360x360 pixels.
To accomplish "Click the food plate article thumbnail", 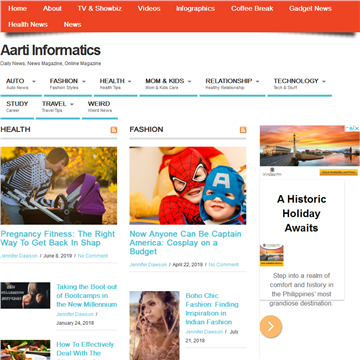I will (x=25, y=350).
